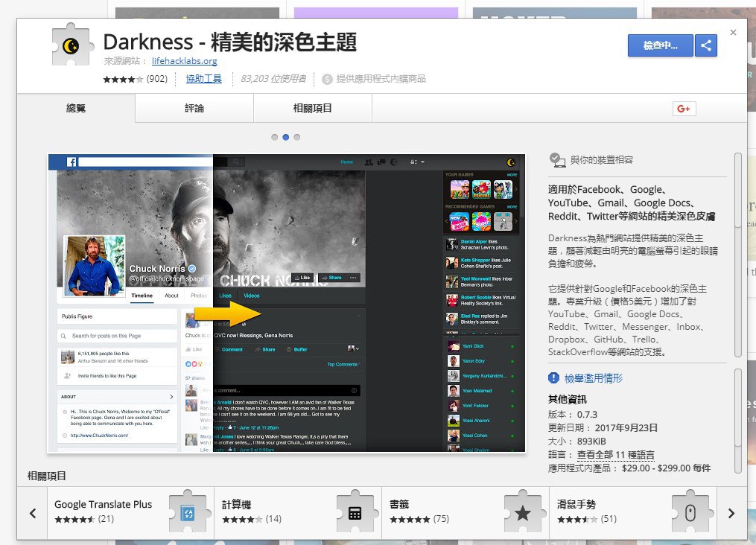The width and height of the screenshot is (756, 545).
Task: Select the third screenshot carousel dot
Action: point(297,138)
